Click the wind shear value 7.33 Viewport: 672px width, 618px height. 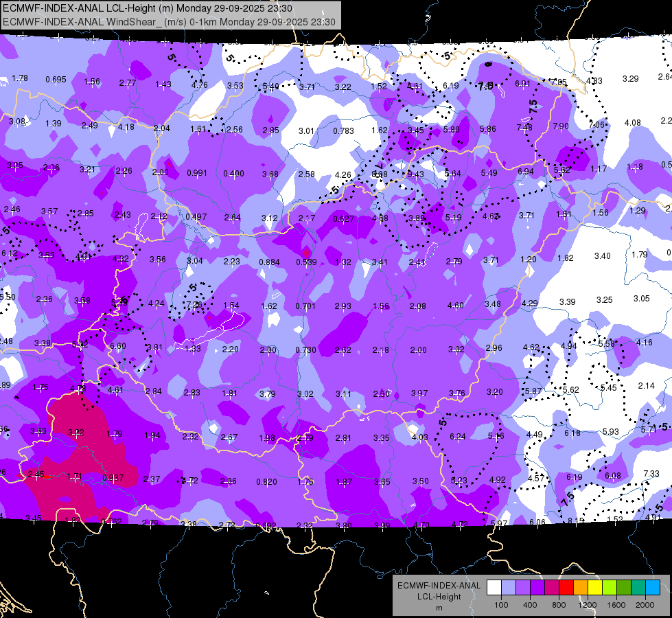[x=651, y=474]
